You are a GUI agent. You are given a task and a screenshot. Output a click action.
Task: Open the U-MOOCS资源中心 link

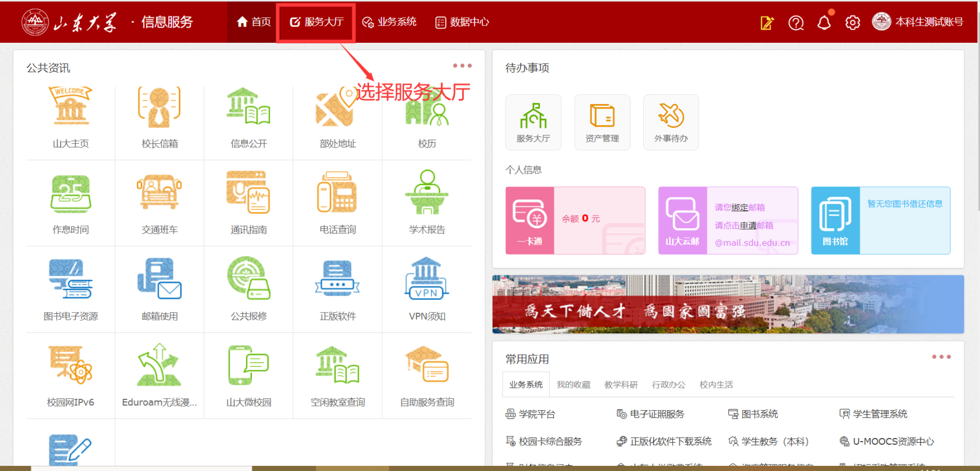click(887, 441)
